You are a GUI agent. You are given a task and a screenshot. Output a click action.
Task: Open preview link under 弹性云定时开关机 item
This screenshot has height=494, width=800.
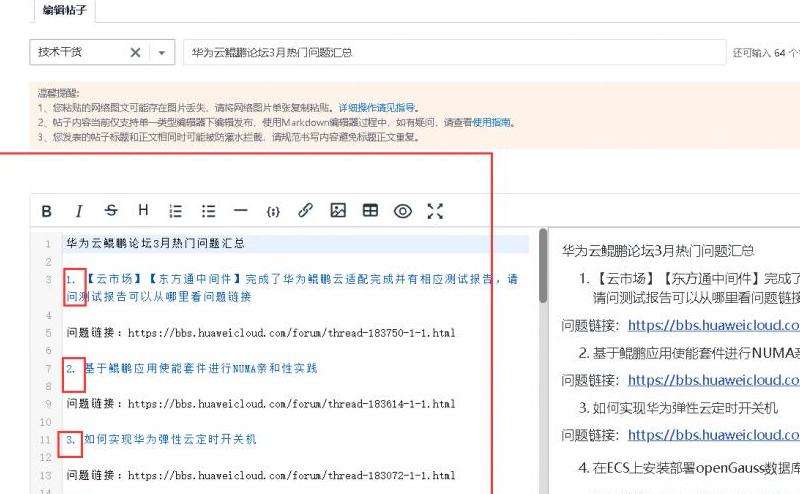tap(714, 434)
